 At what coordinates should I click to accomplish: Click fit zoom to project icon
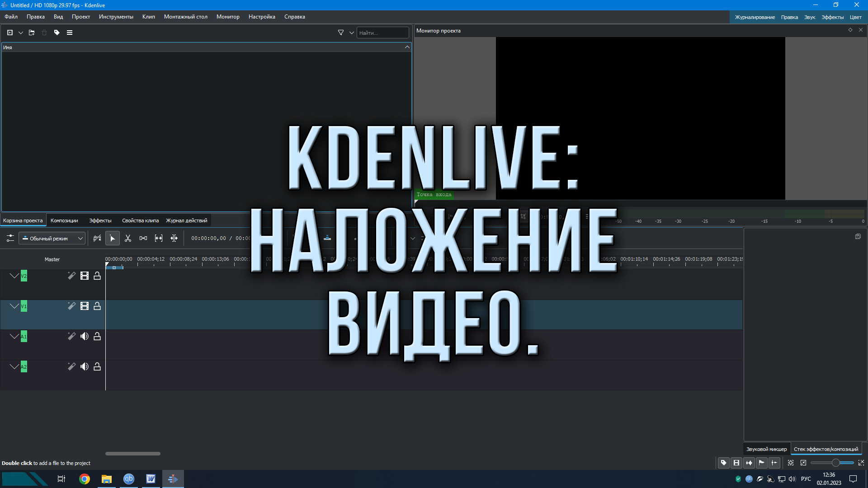click(791, 463)
